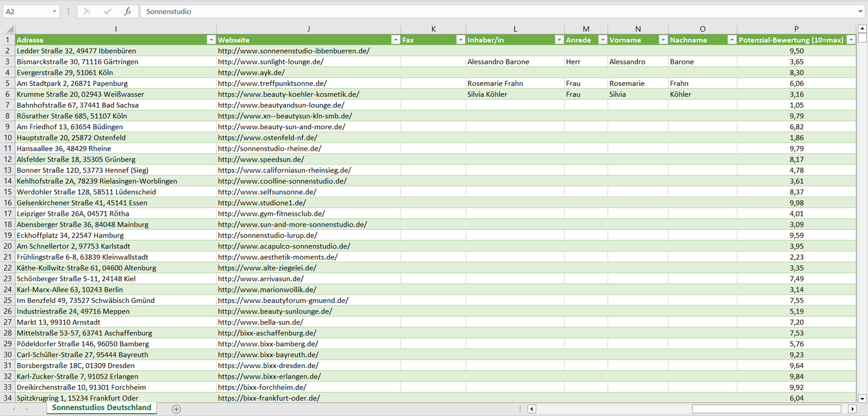Click the Cancel X icon in formula bar
868x416 pixels.
pyautogui.click(x=87, y=11)
